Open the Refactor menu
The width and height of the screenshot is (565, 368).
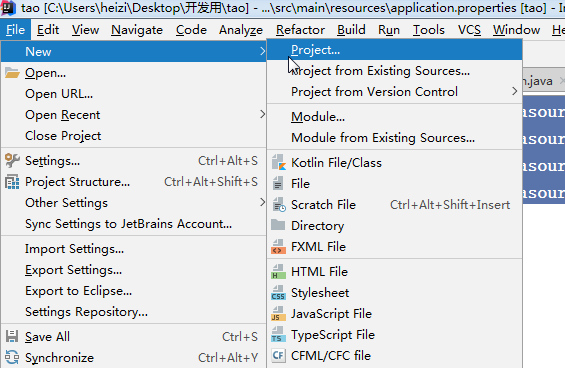(300, 30)
